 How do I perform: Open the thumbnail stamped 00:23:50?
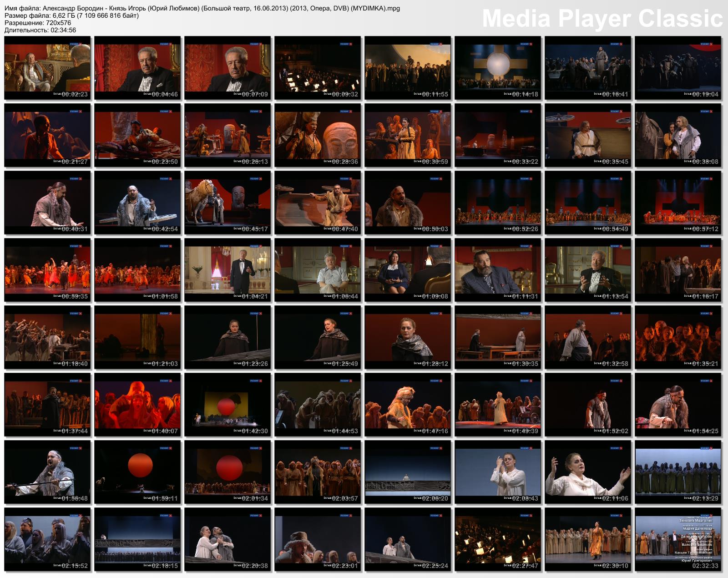coord(137,136)
